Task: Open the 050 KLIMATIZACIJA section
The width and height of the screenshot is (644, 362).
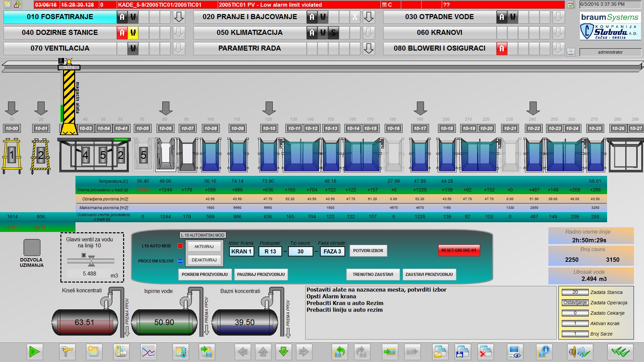Action: tap(250, 33)
